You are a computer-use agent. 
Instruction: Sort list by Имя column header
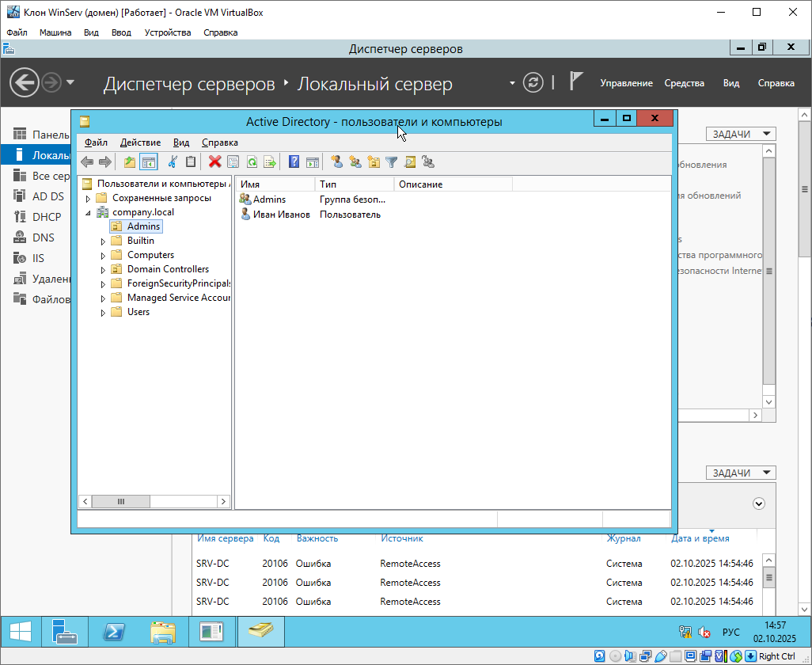(x=275, y=184)
